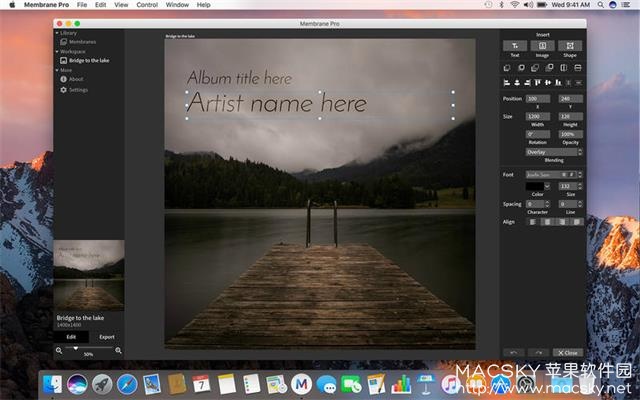Open Calendar from the Dock
Viewport: 640px width, 400px height.
coord(201,384)
